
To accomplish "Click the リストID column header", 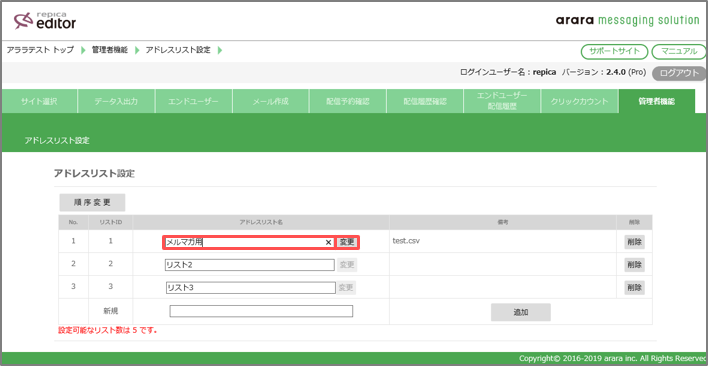I will [111, 222].
